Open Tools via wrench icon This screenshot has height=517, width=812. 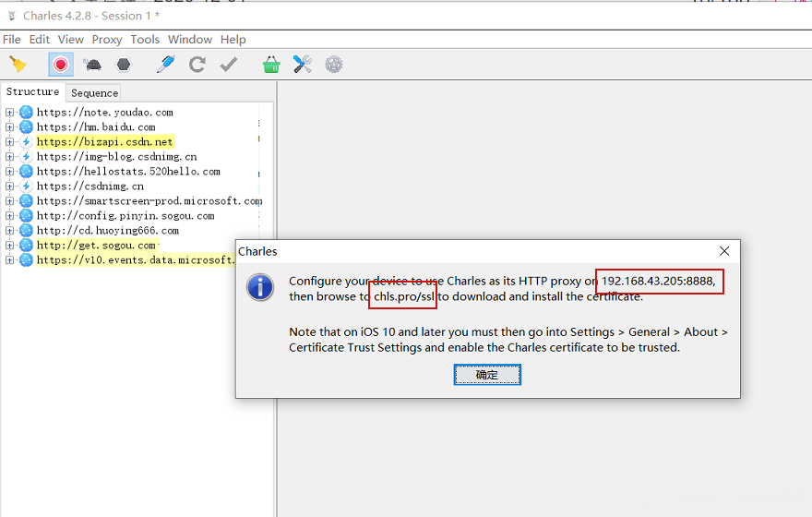coord(303,65)
